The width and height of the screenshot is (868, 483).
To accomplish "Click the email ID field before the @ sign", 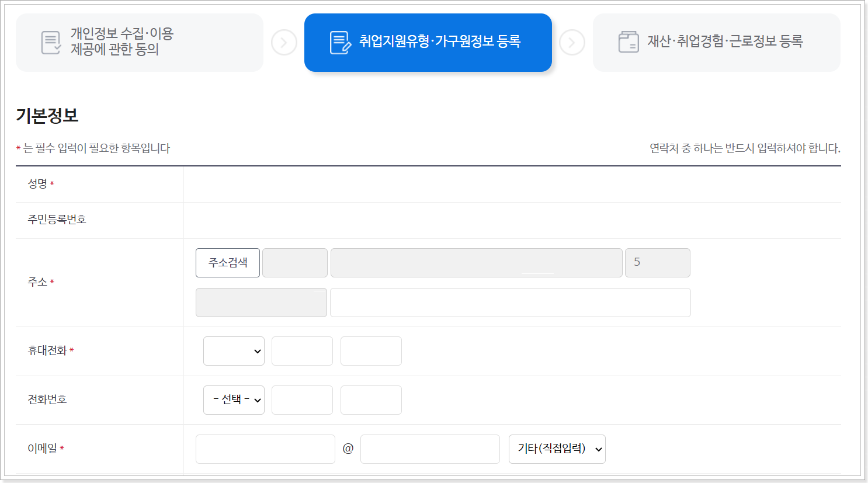I will click(265, 449).
